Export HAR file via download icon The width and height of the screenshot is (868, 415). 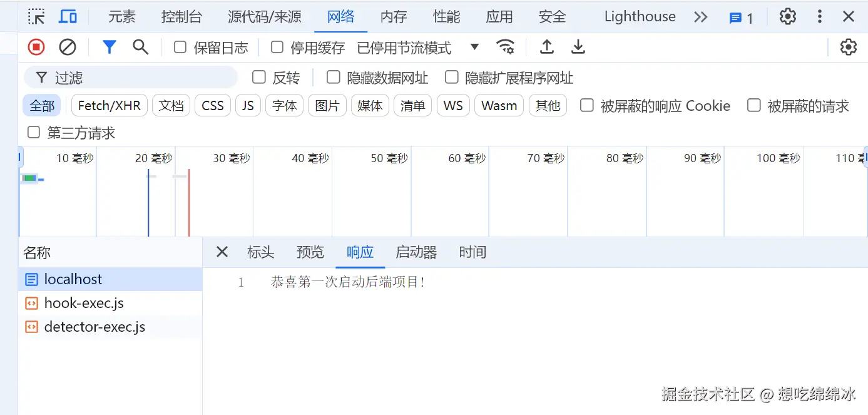tap(578, 46)
